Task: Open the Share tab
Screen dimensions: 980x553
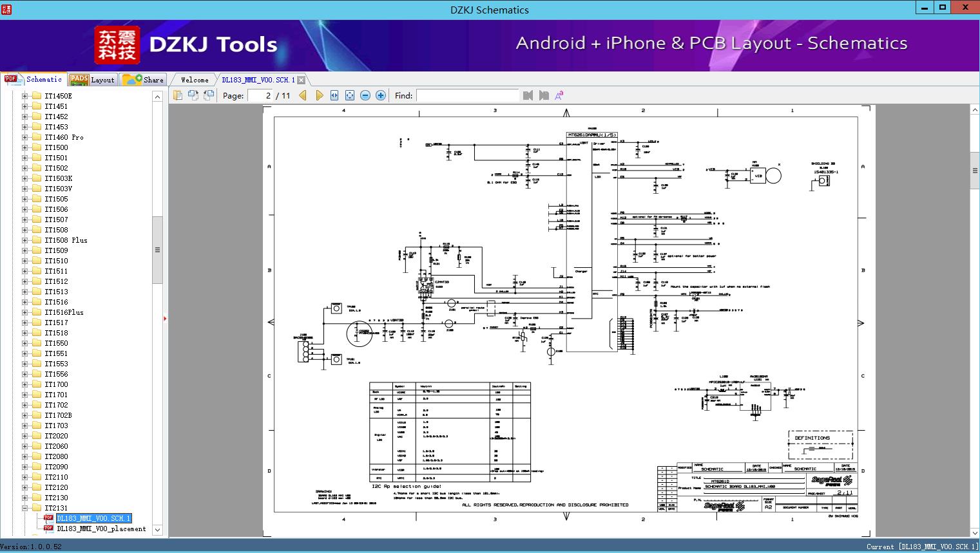Action: click(x=144, y=80)
